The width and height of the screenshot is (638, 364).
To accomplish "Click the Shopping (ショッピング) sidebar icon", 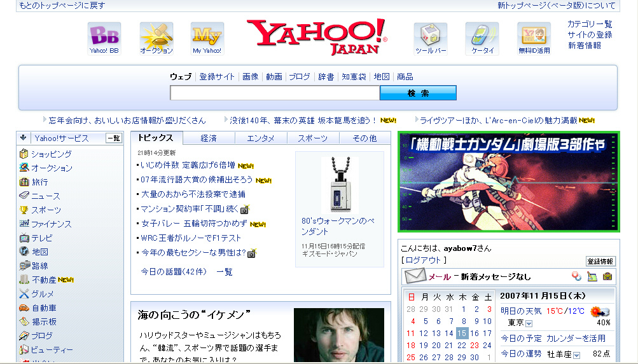I will tap(24, 154).
